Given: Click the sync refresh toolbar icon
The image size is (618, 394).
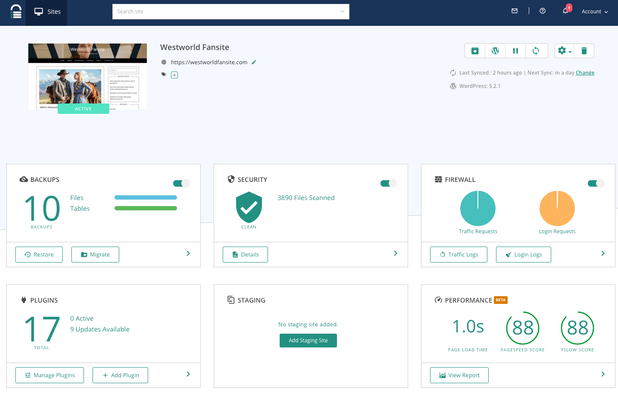Looking at the screenshot, I should tap(536, 51).
